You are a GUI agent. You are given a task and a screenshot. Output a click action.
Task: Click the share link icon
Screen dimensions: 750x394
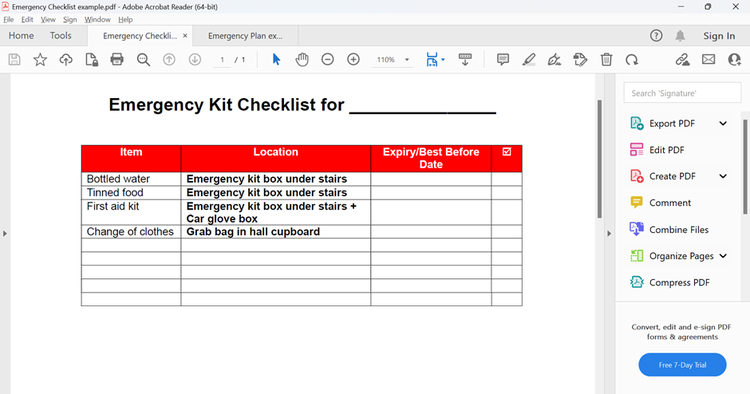point(683,59)
